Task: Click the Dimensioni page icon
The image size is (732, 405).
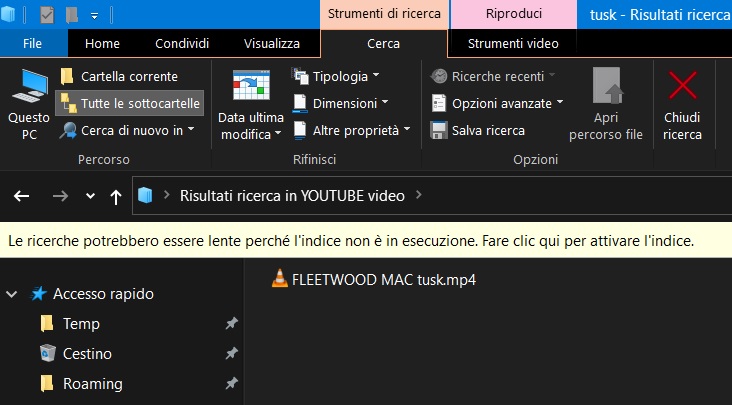Action: (300, 104)
